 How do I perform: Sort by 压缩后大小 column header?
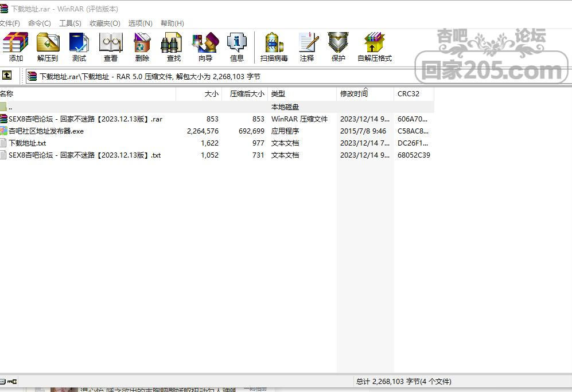coord(244,94)
